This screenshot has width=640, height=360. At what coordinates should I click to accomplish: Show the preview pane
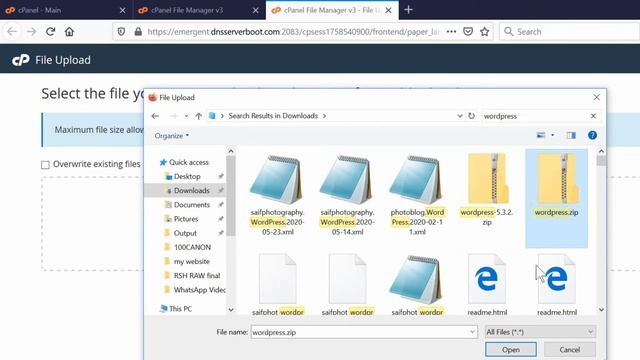click(571, 135)
